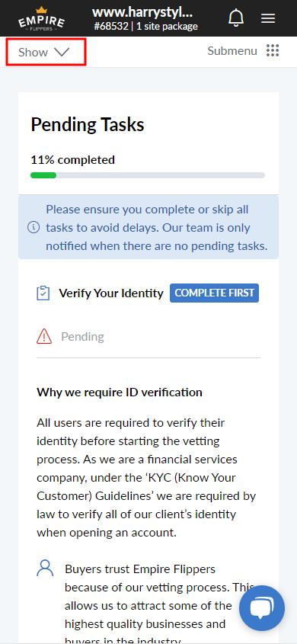Image resolution: width=297 pixels, height=644 pixels.
Task: Click the chevron arrow next to Show
Action: (x=62, y=52)
